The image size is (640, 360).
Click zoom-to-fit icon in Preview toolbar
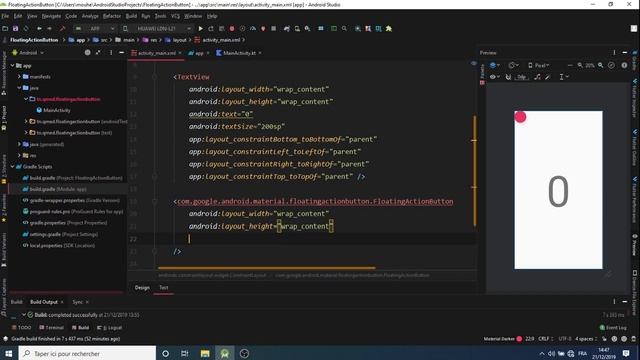pos(611,65)
